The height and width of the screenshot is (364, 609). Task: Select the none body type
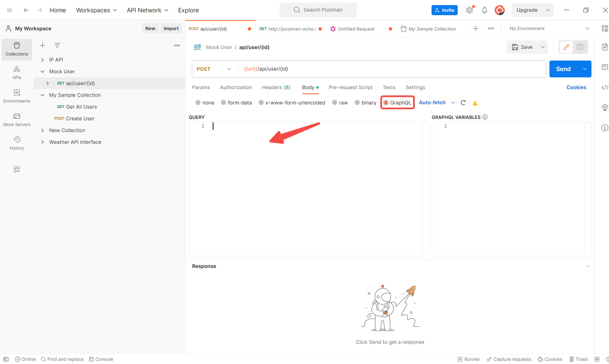[198, 103]
